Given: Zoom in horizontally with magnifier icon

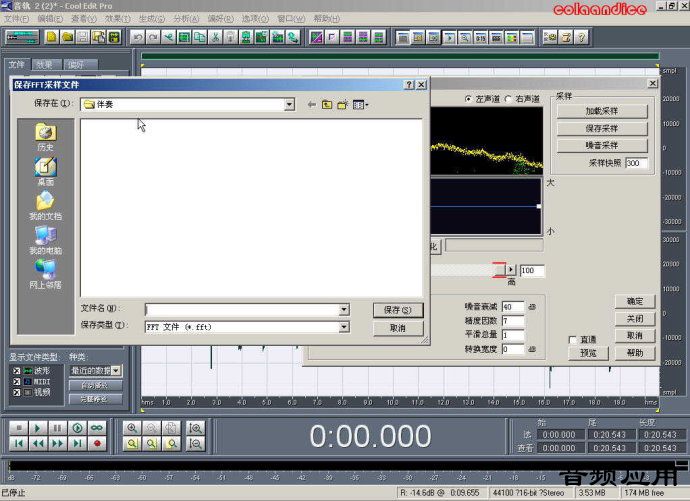Looking at the screenshot, I should click(x=132, y=428).
